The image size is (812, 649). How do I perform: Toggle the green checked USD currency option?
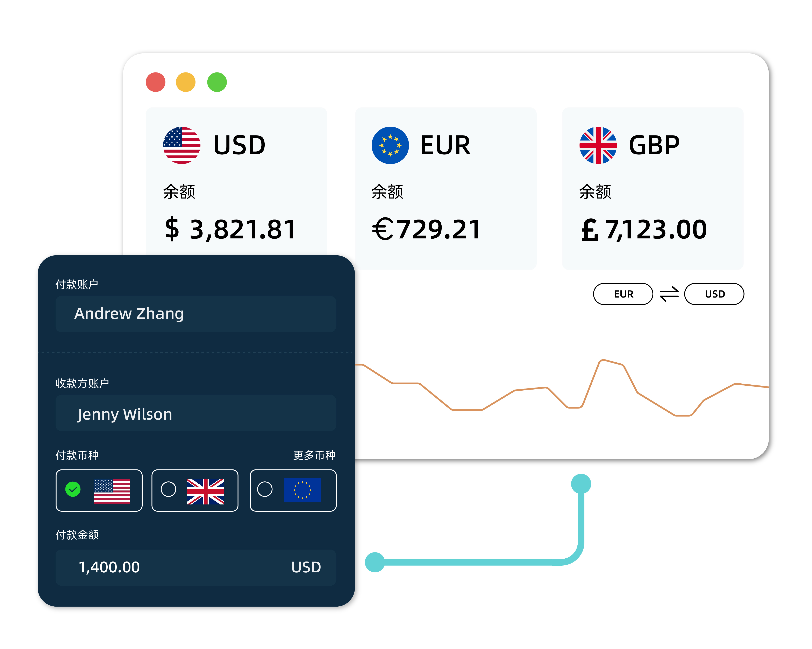pyautogui.click(x=73, y=489)
